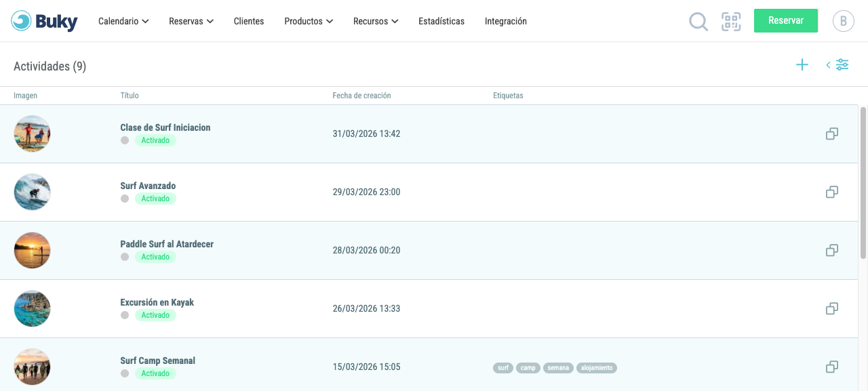Click date 31/03/2026 13:42

[x=366, y=133]
